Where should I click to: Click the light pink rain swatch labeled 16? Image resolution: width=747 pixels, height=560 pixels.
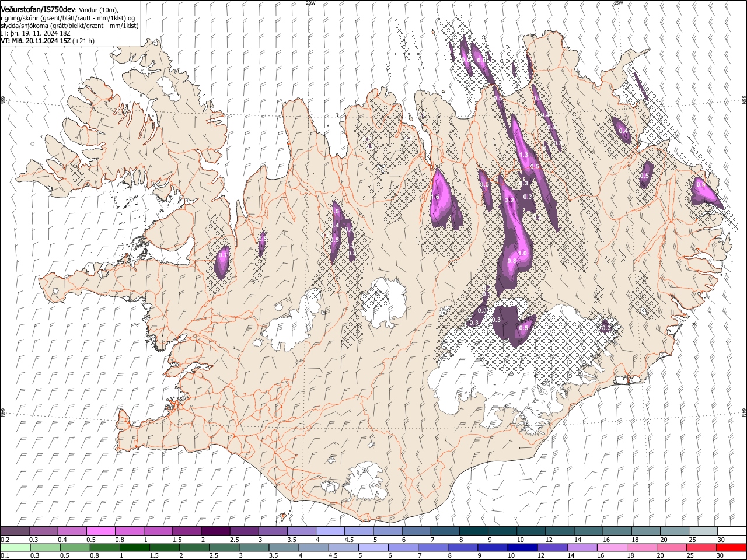point(612,547)
